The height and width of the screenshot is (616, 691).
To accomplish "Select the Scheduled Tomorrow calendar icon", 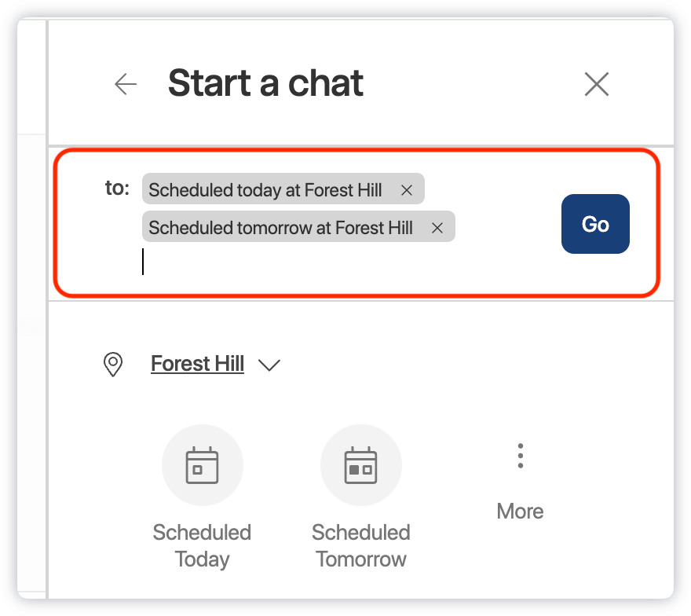I will pos(361,465).
